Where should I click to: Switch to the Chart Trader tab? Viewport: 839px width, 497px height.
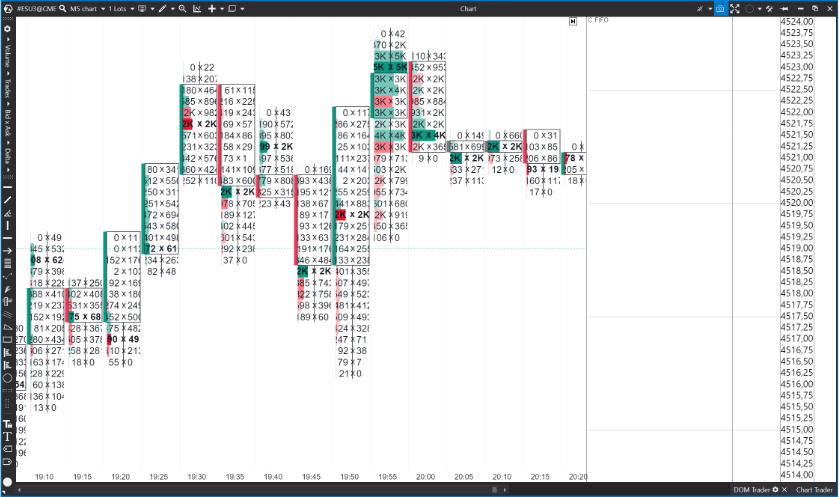[814, 490]
